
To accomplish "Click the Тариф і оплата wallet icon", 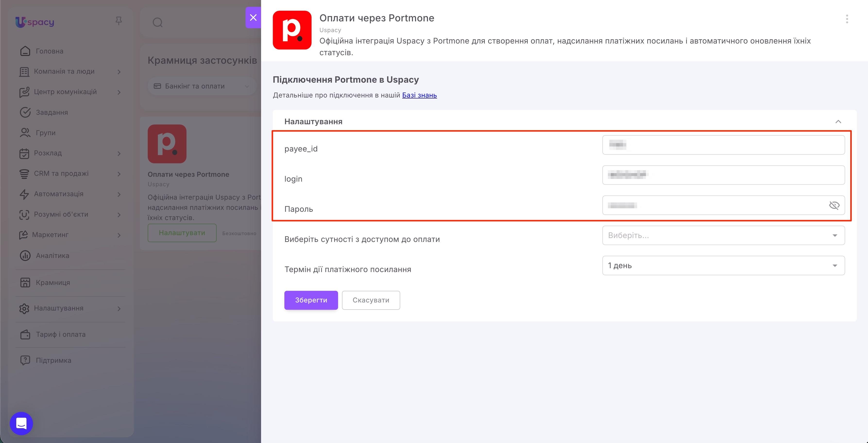I will click(x=25, y=335).
